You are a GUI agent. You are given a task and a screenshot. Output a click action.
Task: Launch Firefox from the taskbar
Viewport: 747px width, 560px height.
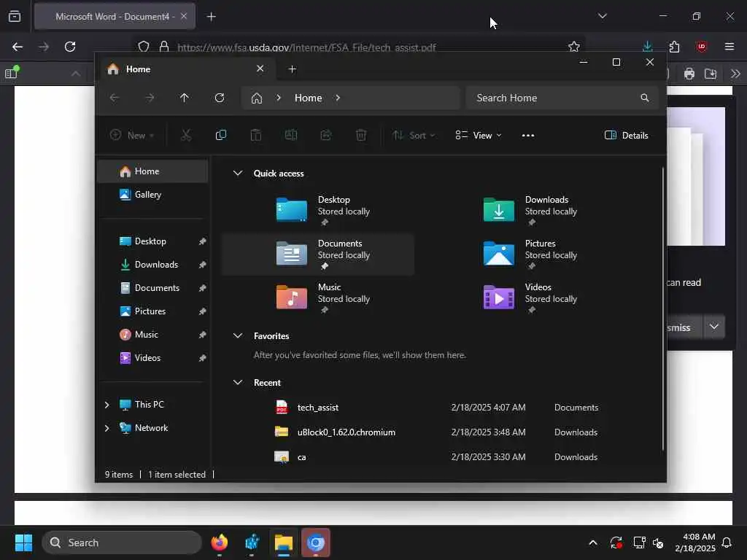coord(220,542)
